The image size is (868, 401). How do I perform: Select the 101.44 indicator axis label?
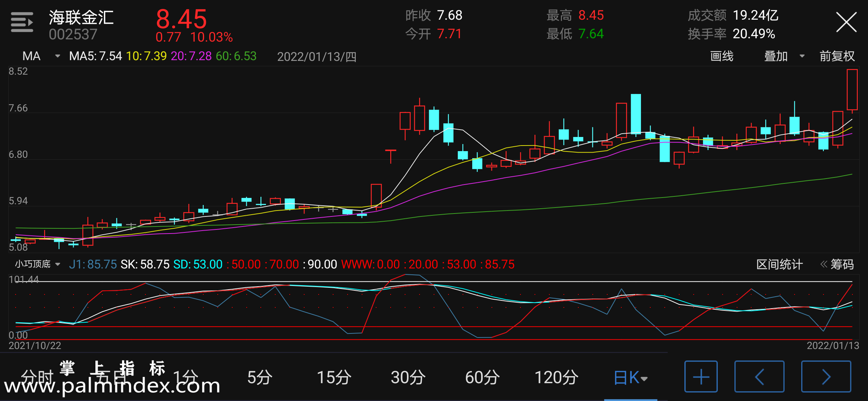click(x=24, y=279)
